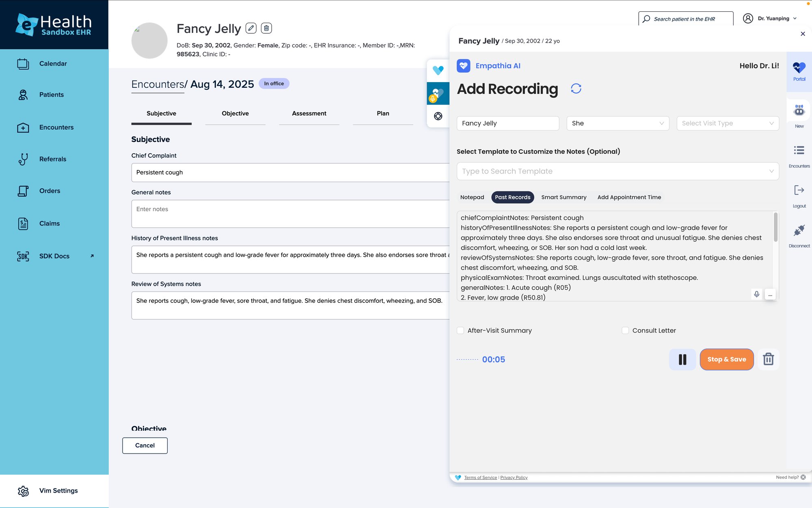Viewport: 812px width, 508px height.
Task: Click the refresh icon beside Add Recording
Action: (x=576, y=89)
